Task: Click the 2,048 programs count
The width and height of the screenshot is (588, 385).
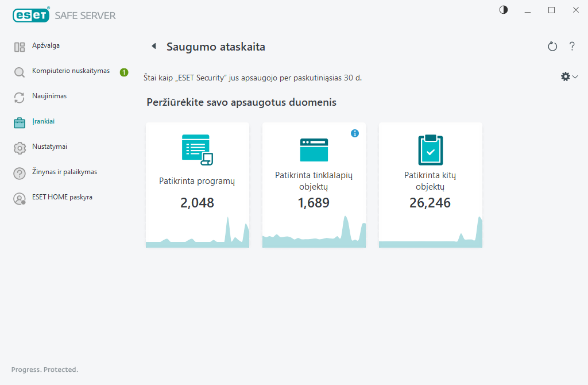Action: [198, 203]
